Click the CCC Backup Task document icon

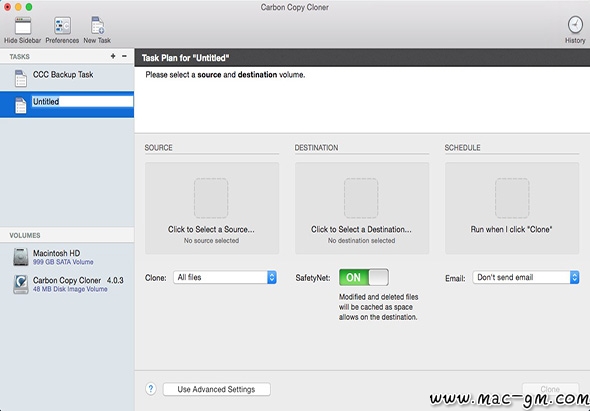tap(20, 78)
